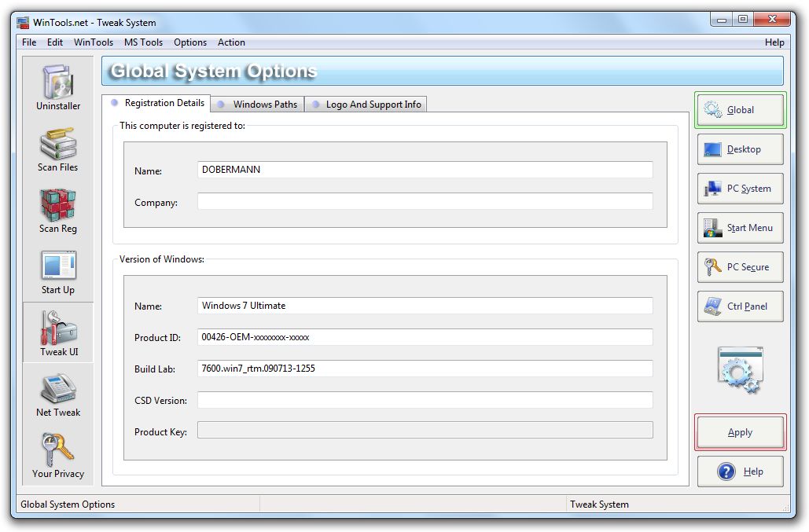809x532 pixels.
Task: Open the Action menu
Action: (x=231, y=42)
